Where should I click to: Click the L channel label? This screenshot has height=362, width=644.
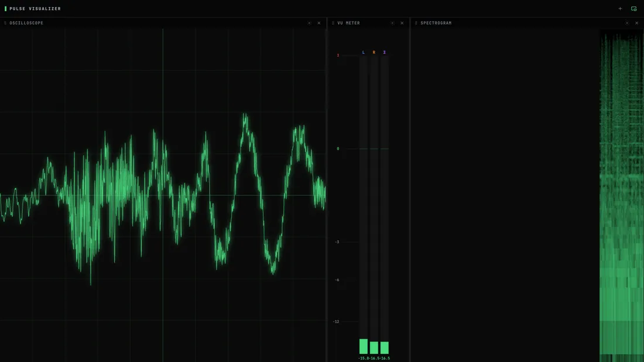[363, 52]
